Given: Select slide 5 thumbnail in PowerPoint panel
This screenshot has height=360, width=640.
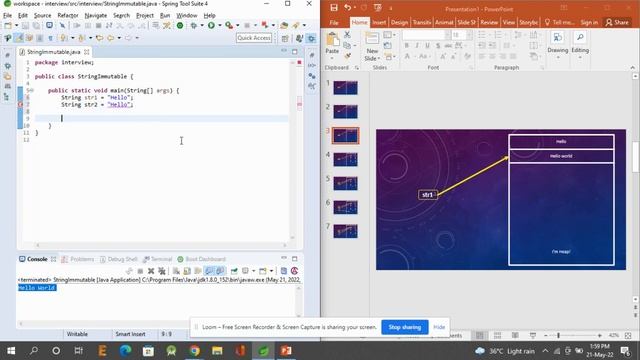Looking at the screenshot, I should [x=345, y=183].
